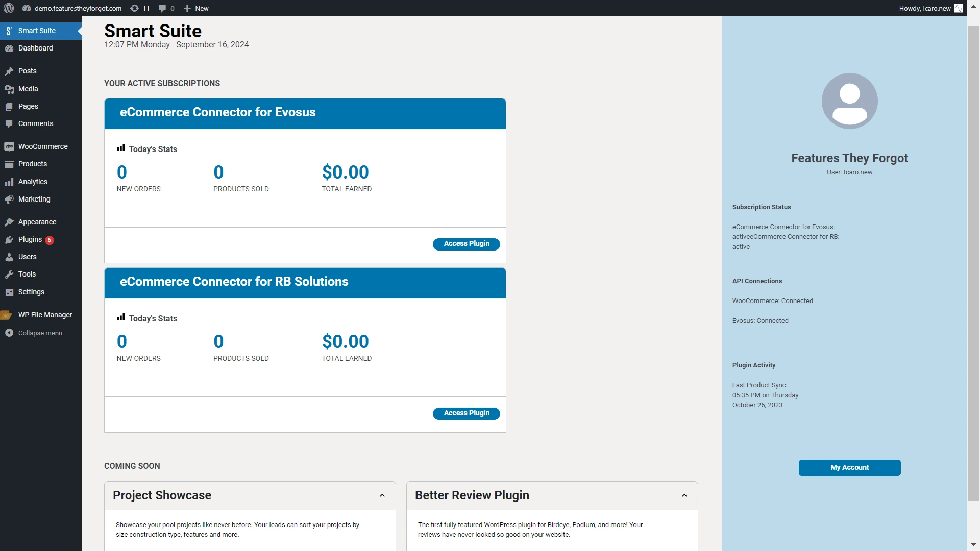
Task: Click the Plugins sidebar icon
Action: coord(9,239)
